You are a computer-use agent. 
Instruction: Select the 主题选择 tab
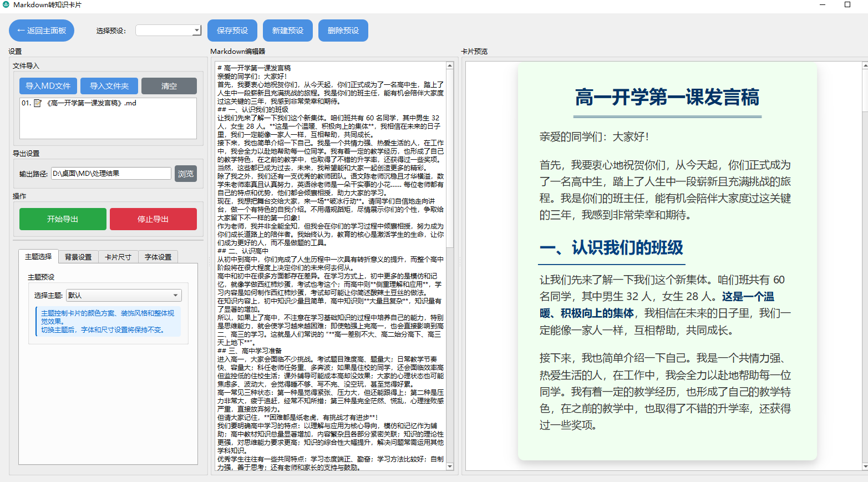(38, 256)
